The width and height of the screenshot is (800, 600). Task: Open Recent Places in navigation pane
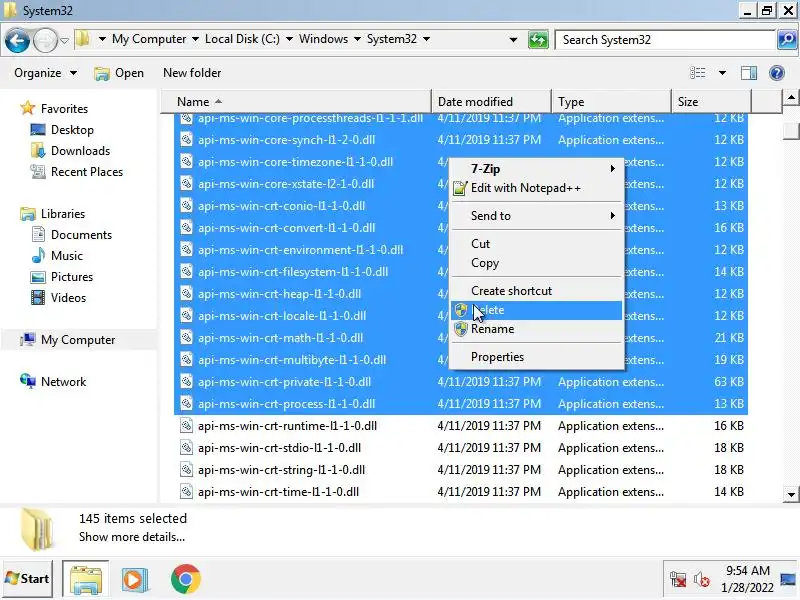point(77,171)
